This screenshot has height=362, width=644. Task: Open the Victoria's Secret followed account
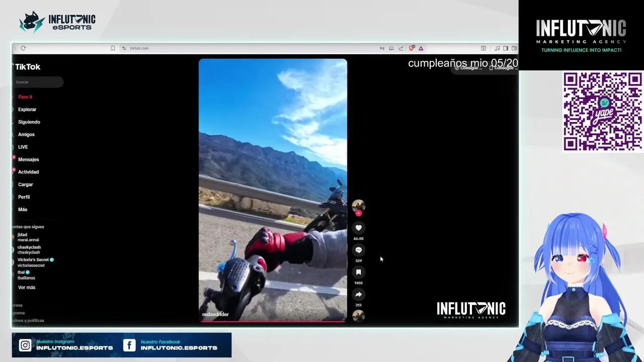(x=35, y=262)
